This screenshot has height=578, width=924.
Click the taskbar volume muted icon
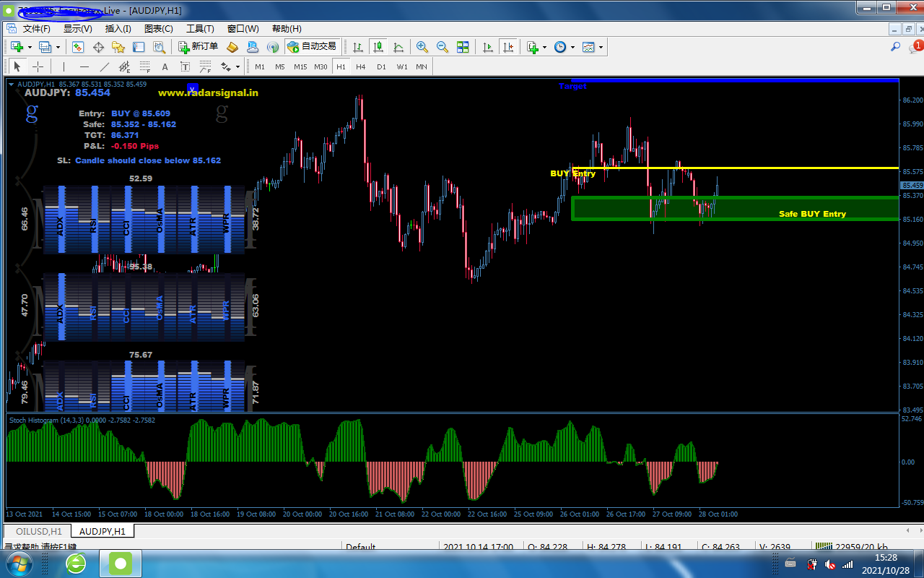coord(830,564)
